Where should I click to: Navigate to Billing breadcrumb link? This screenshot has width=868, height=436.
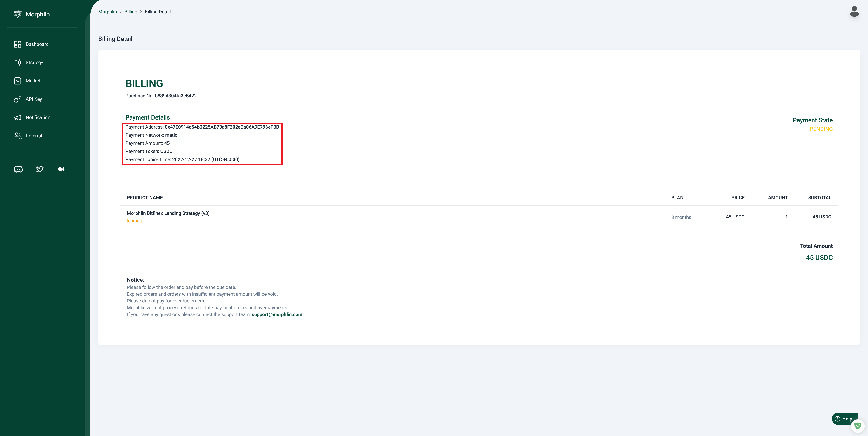[x=131, y=12]
